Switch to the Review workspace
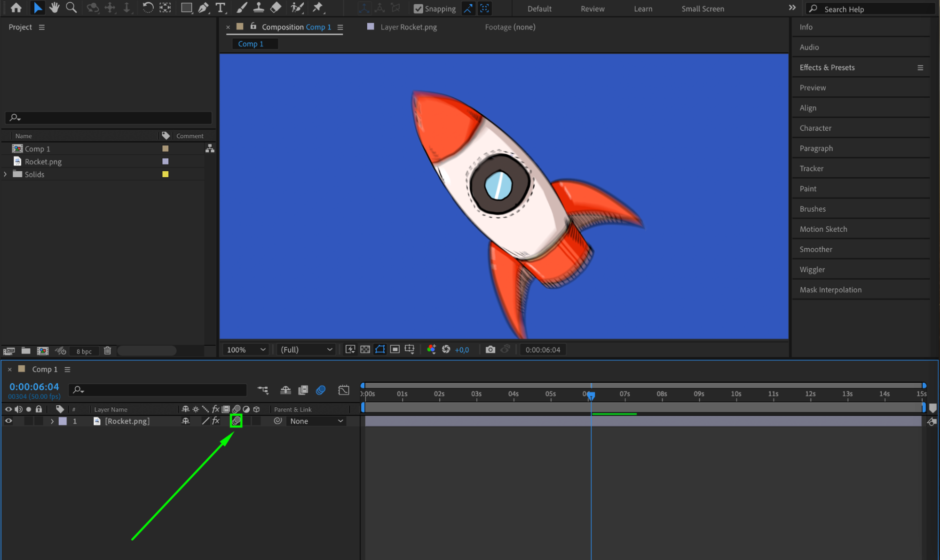The height and width of the screenshot is (560, 940). click(x=592, y=8)
